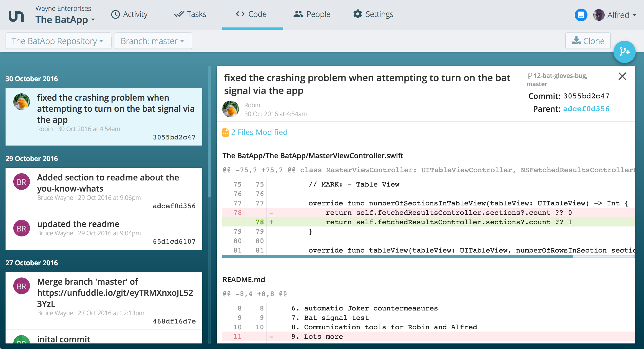Open the Activity clock icon tab
The image size is (644, 349).
point(115,14)
